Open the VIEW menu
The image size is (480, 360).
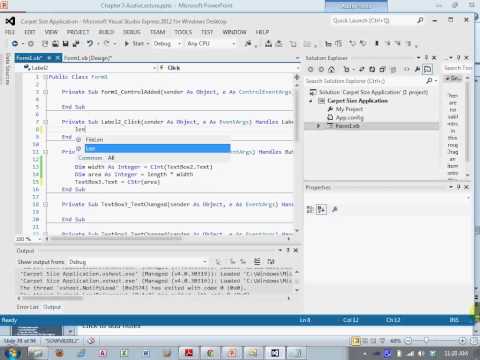point(51,32)
